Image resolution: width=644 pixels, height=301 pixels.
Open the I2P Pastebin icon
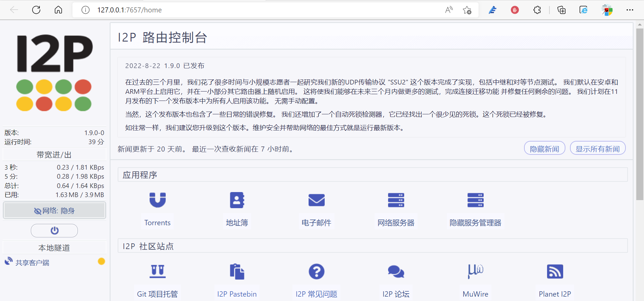tap(237, 272)
